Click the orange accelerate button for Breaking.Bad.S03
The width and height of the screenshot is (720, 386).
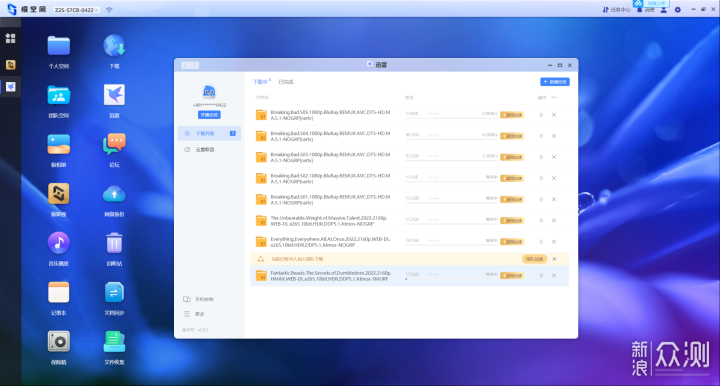(512, 157)
